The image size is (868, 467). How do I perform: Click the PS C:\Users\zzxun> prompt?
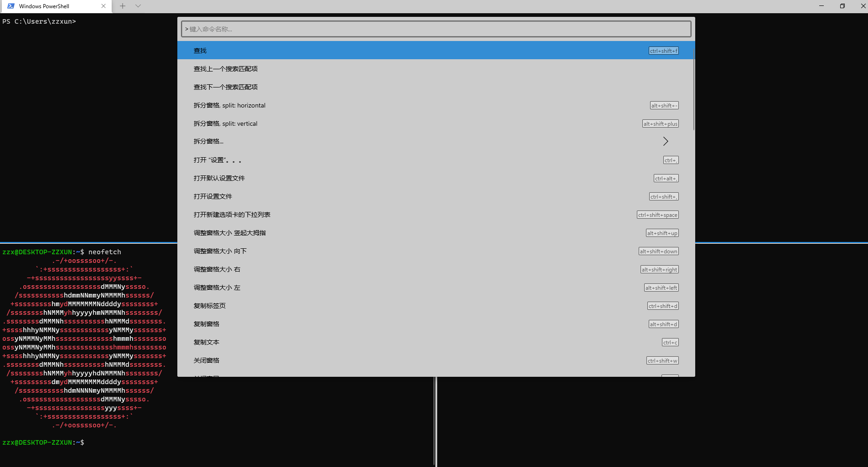coord(39,21)
